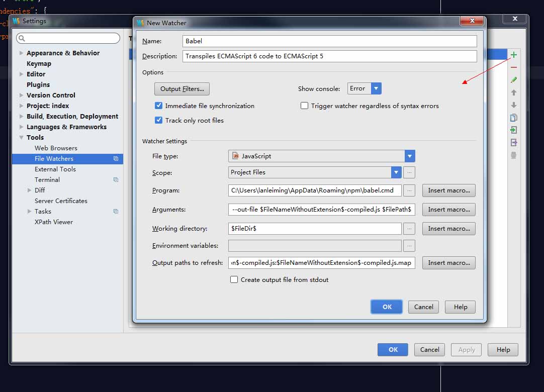Enable Trigger watcher regardless of syntax errors
This screenshot has height=392, width=544.
pos(304,106)
